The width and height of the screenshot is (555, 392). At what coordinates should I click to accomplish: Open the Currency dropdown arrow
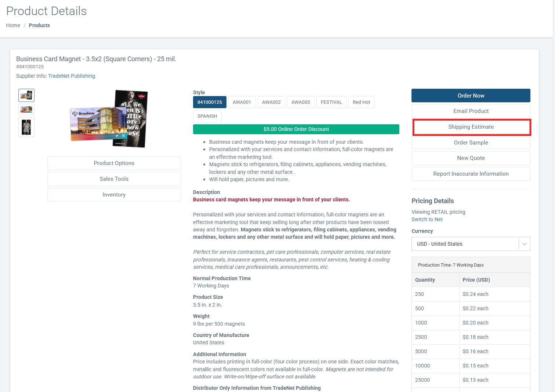coord(524,244)
